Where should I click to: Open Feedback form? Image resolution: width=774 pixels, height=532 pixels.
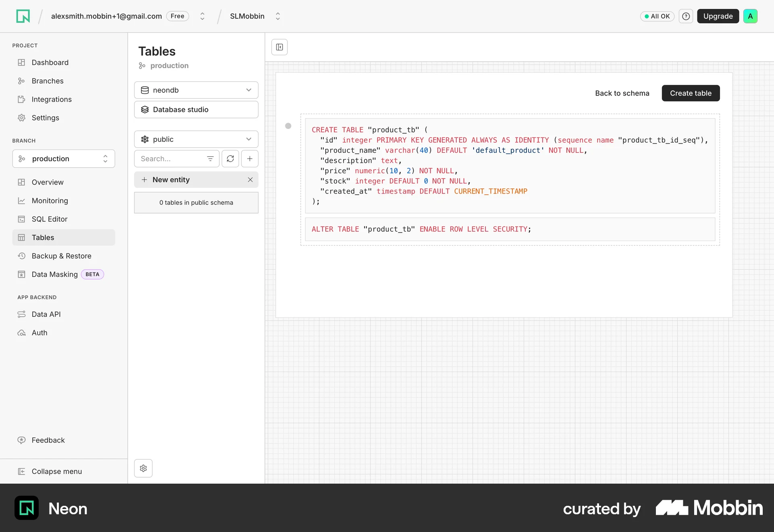[64, 440]
